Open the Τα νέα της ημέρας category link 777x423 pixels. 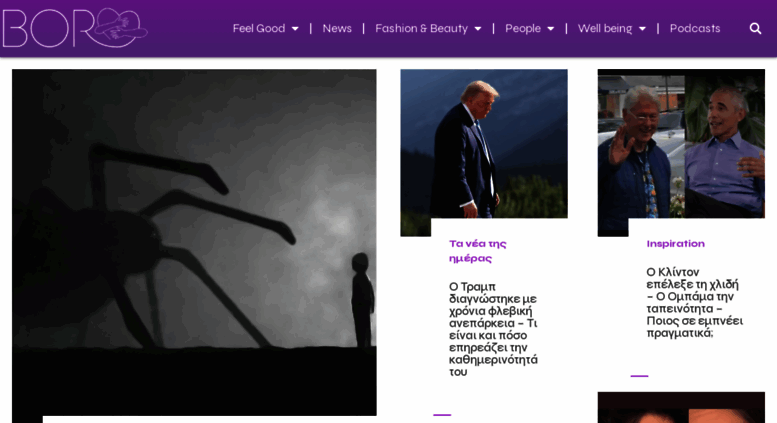[x=477, y=251]
